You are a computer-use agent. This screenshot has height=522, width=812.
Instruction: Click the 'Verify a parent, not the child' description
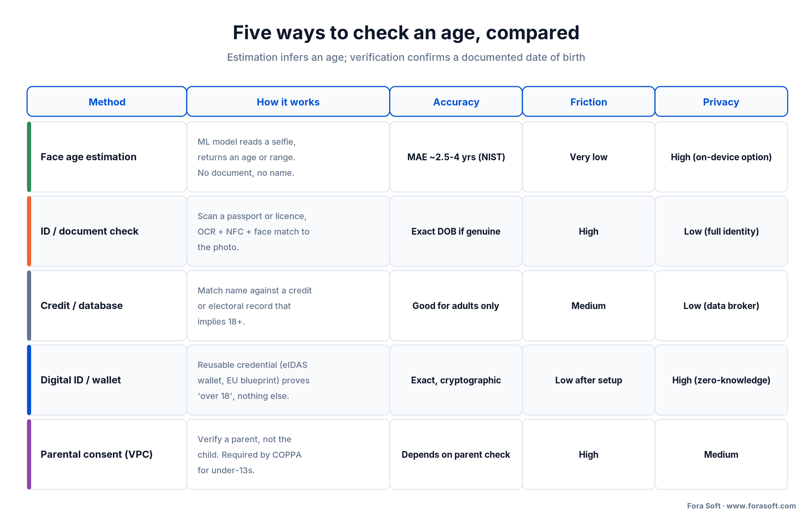click(x=288, y=454)
